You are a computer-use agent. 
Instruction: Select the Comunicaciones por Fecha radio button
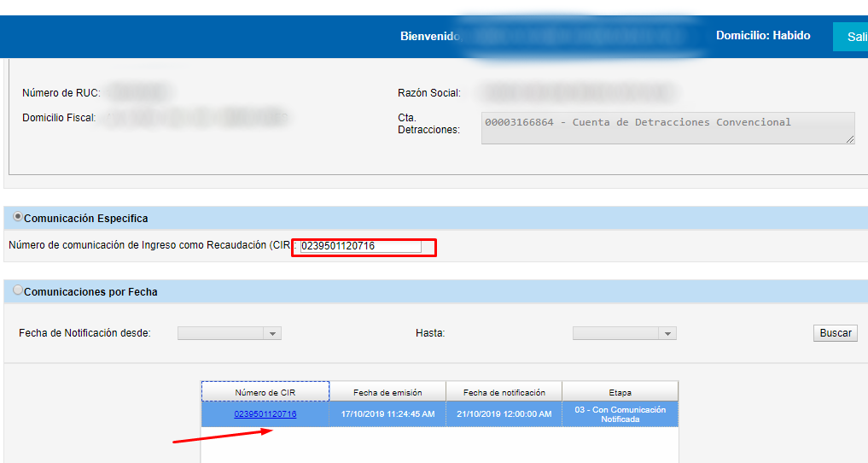[x=18, y=290]
